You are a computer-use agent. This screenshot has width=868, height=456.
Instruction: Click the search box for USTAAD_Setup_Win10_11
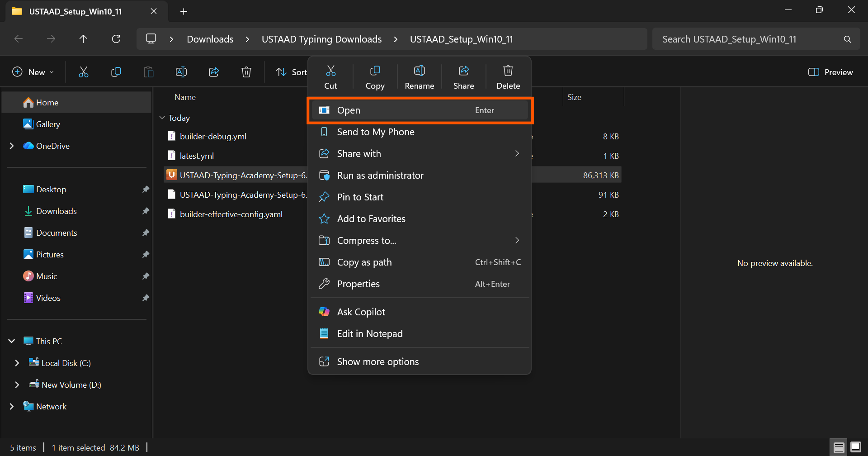pos(750,39)
